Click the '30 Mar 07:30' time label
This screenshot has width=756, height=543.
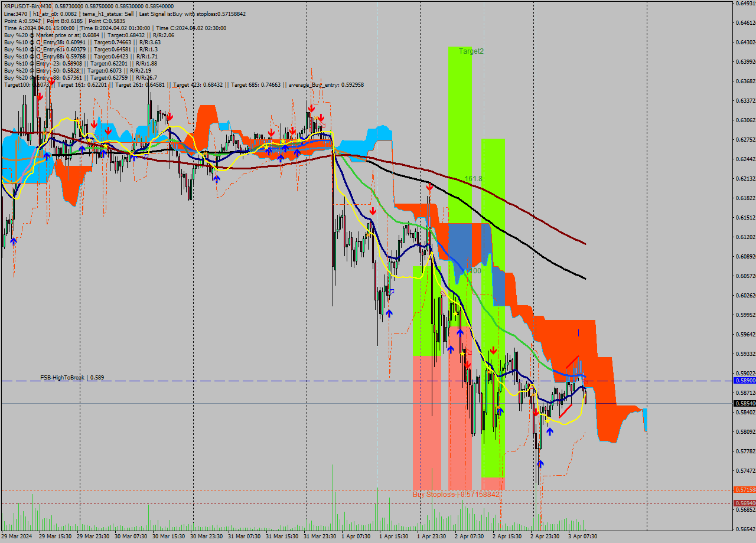coord(131,537)
